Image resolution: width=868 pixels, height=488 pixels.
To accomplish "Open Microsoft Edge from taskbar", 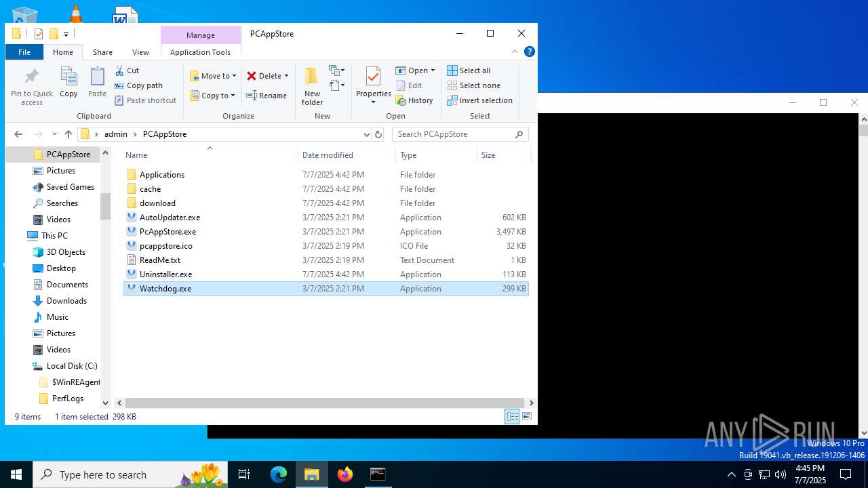I will point(279,474).
